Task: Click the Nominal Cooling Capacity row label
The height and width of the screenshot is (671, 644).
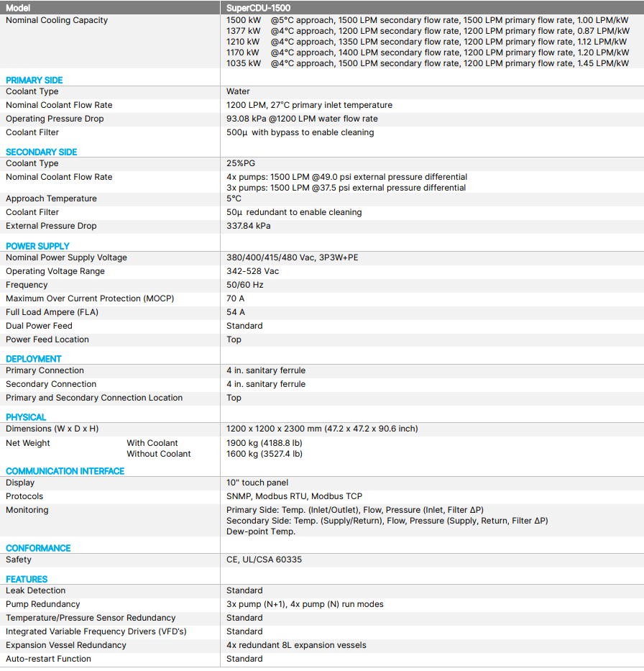Action: (x=57, y=20)
